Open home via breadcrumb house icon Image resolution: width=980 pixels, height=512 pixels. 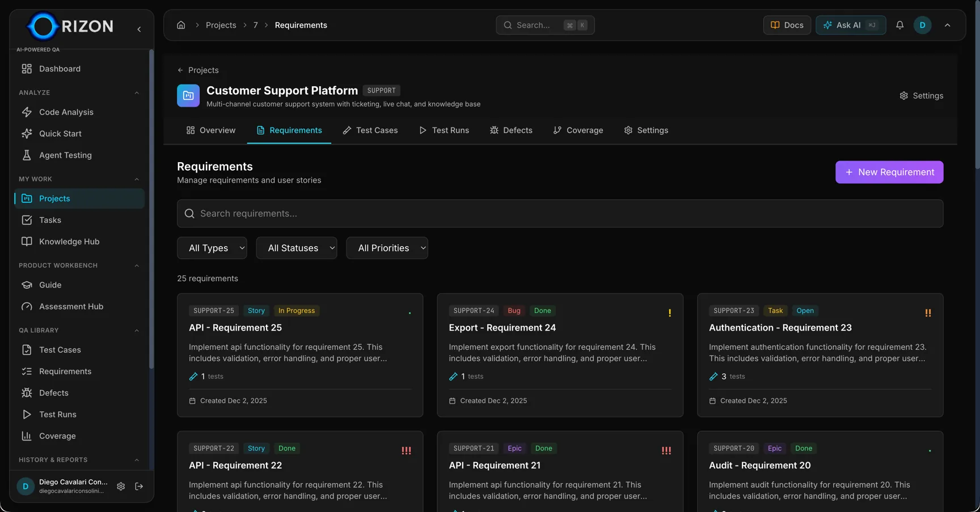tap(181, 25)
